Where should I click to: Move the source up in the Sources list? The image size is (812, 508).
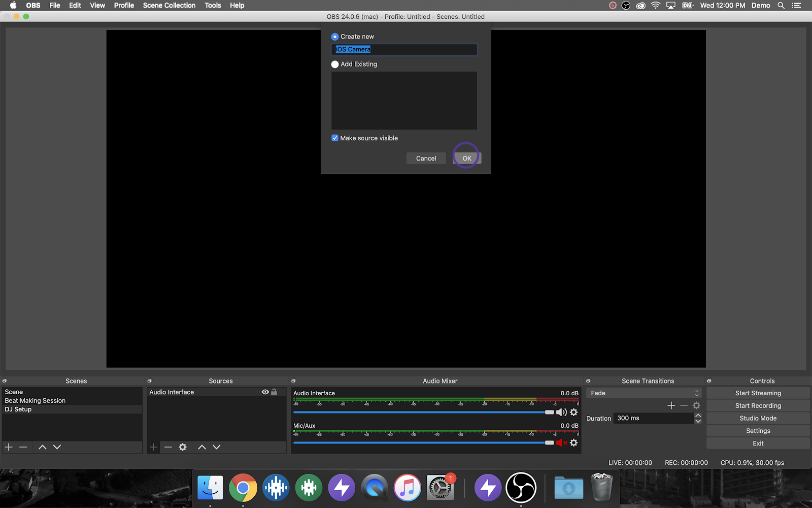pyautogui.click(x=202, y=447)
